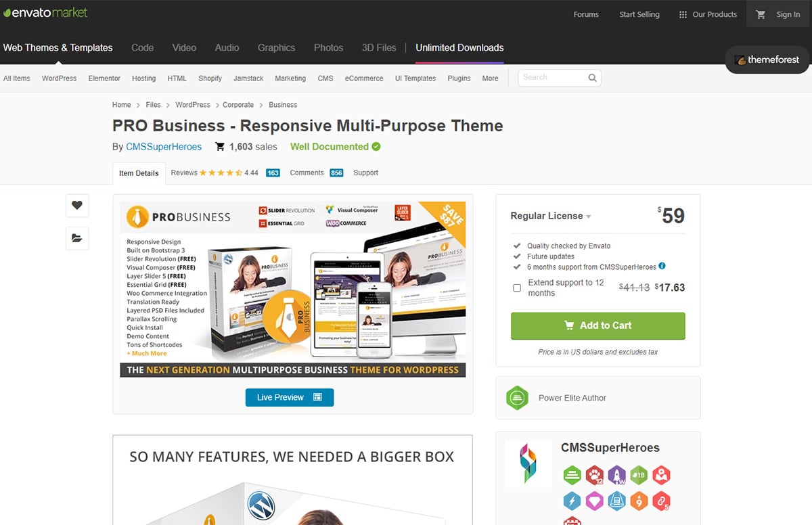This screenshot has width=812, height=525.
Task: Click the blue spotlight podium badge
Action: point(617,501)
